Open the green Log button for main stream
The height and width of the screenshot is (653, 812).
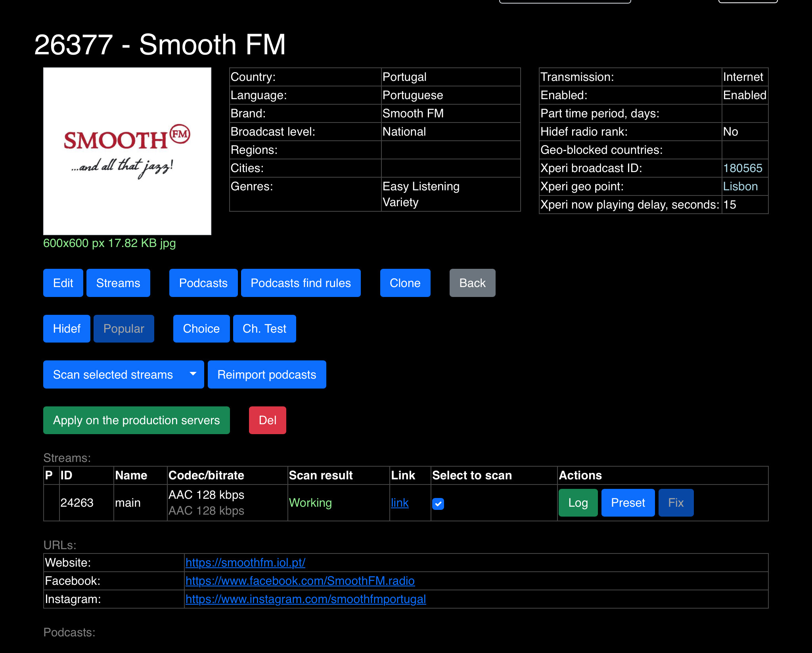pos(578,503)
